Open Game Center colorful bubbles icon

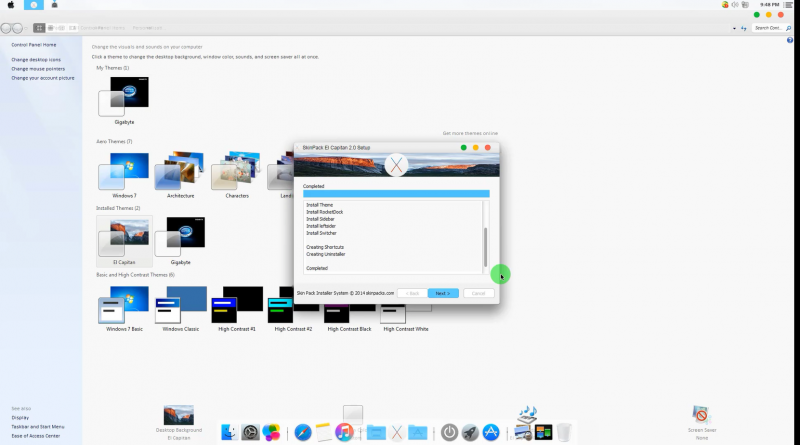[x=271, y=432]
